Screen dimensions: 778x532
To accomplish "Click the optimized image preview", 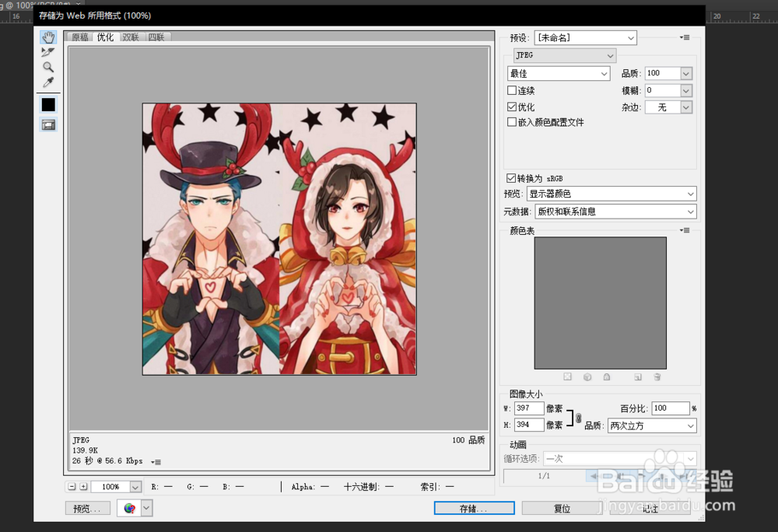I will click(279, 239).
